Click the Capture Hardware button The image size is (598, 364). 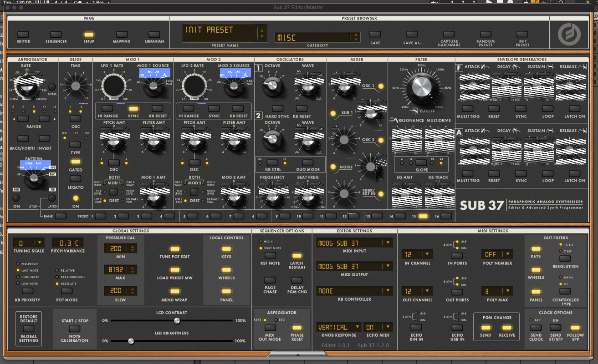pyautogui.click(x=449, y=35)
